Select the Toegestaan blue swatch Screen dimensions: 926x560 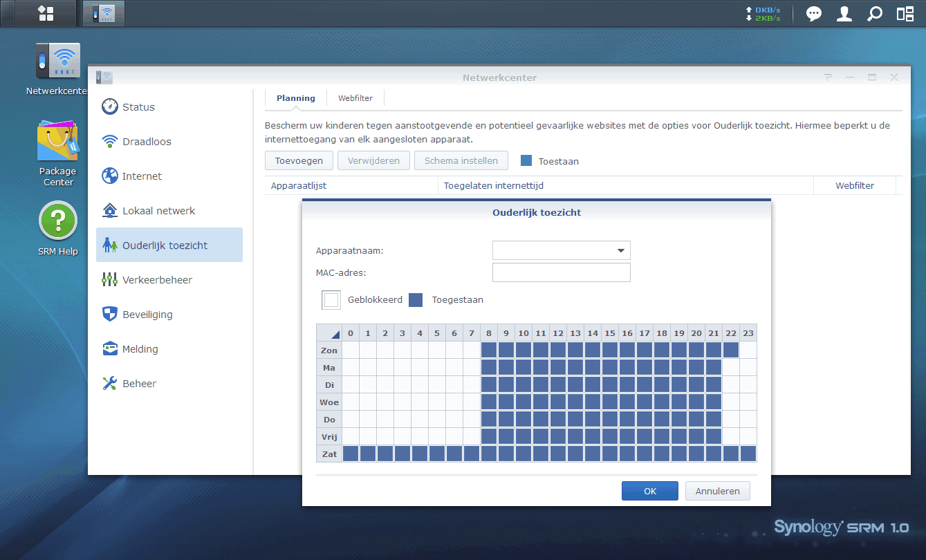pos(416,300)
